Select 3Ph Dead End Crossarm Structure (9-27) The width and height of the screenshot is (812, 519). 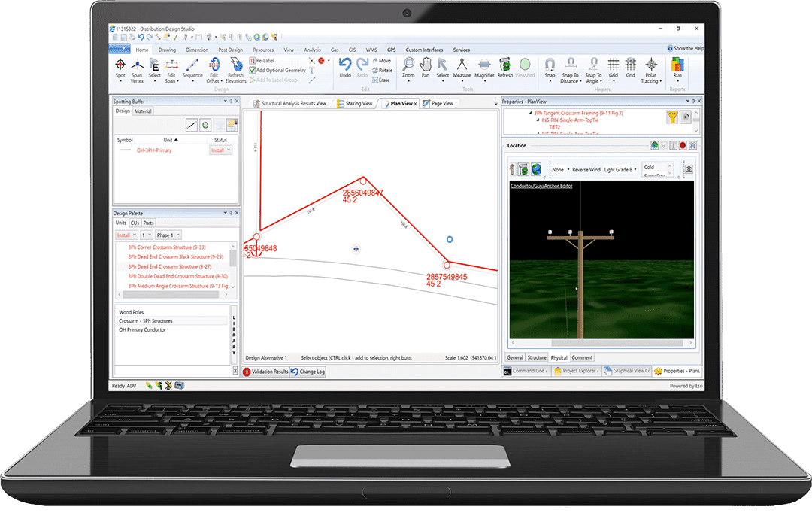coord(170,267)
